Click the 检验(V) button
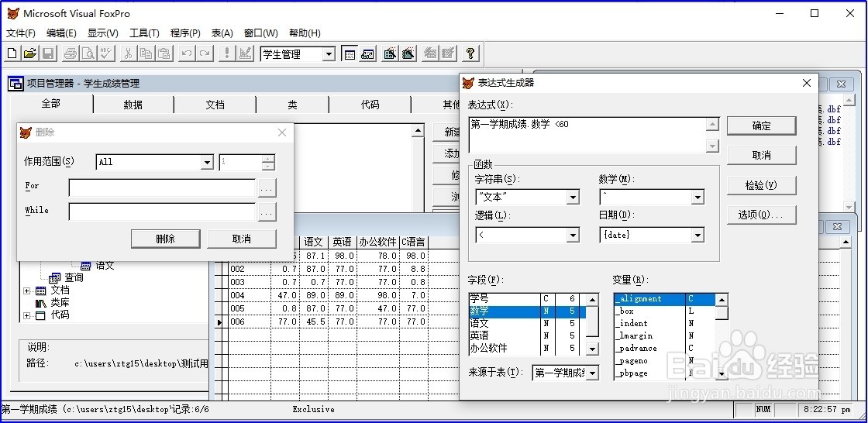Viewport: 868px width, 423px height. click(761, 185)
